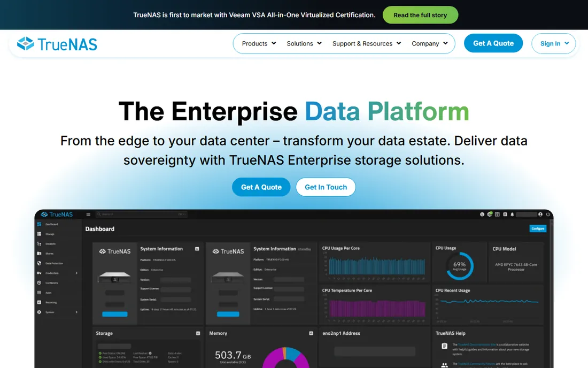The image size is (588, 368).
Task: Click the Memory donut chart
Action: pos(286,357)
